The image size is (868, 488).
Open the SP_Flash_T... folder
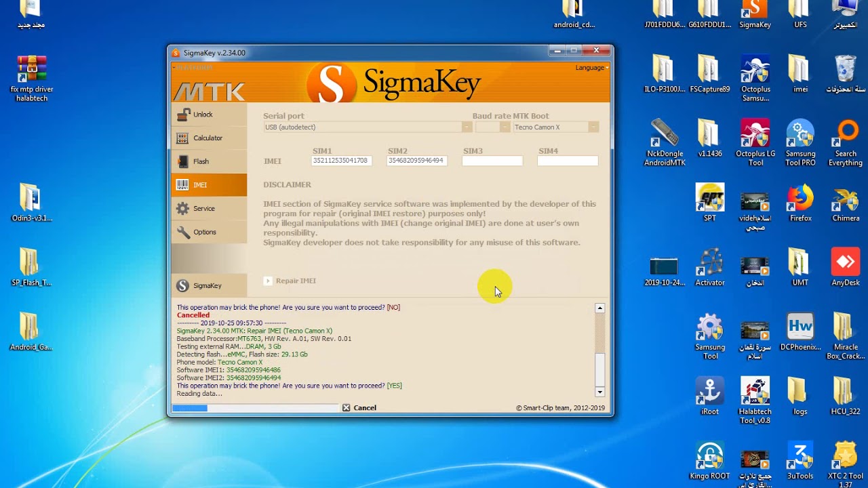(x=31, y=266)
